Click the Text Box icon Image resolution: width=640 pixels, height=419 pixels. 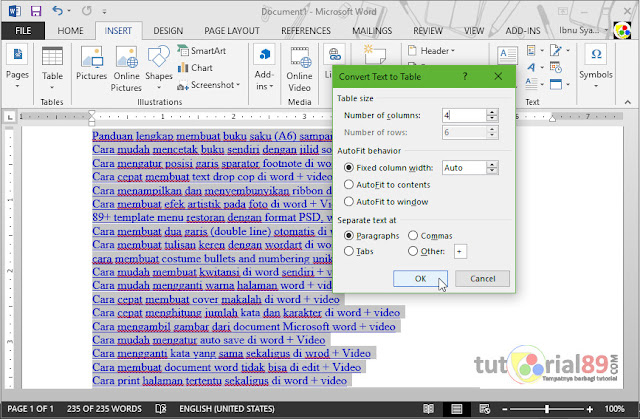(507, 55)
